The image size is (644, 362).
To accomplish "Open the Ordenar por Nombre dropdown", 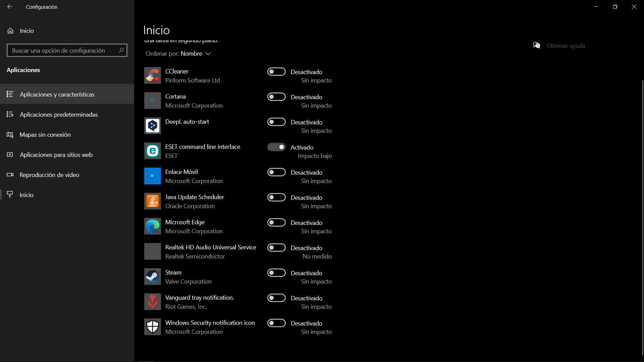I will [178, 54].
